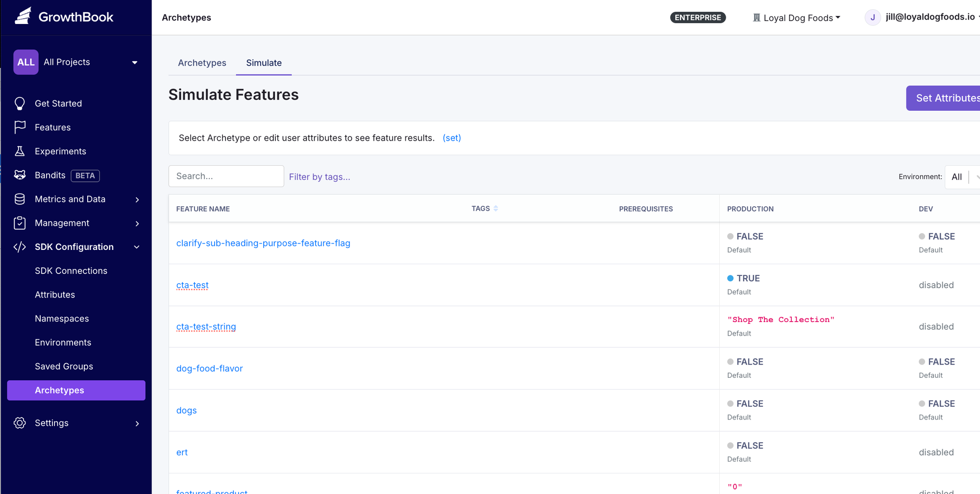Click the DEV column header
The image size is (980, 494).
(x=926, y=209)
